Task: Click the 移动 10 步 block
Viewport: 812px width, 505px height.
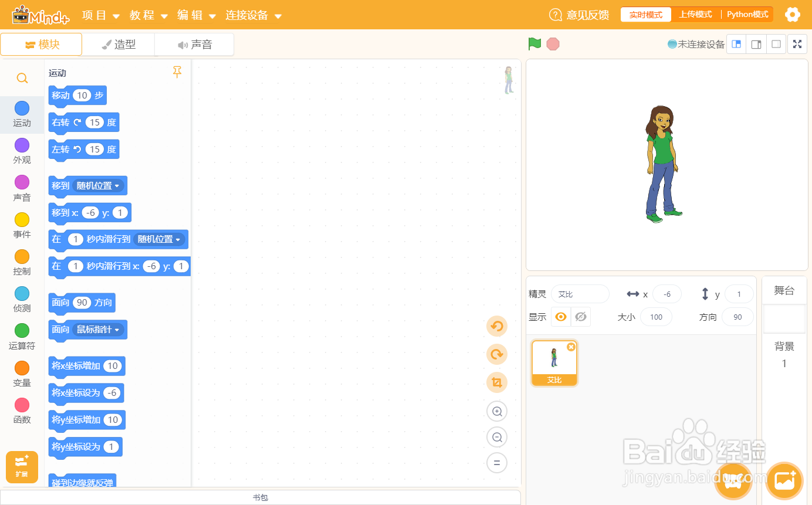Action: click(77, 96)
